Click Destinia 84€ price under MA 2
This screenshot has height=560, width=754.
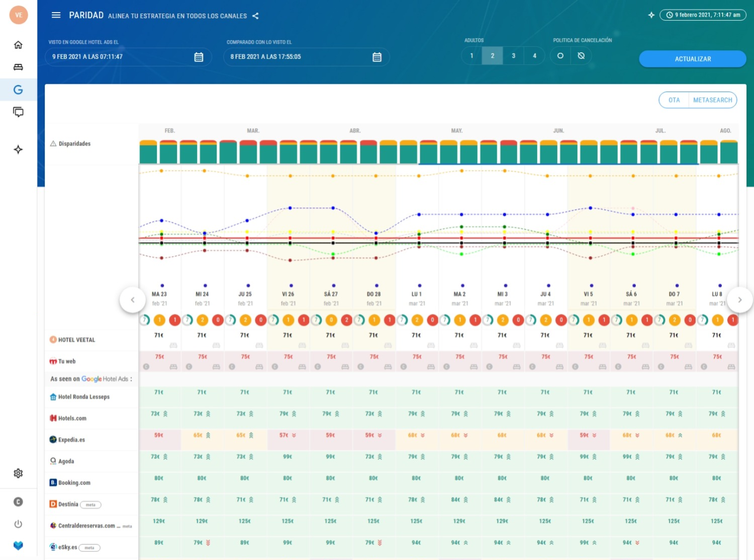[x=455, y=500]
